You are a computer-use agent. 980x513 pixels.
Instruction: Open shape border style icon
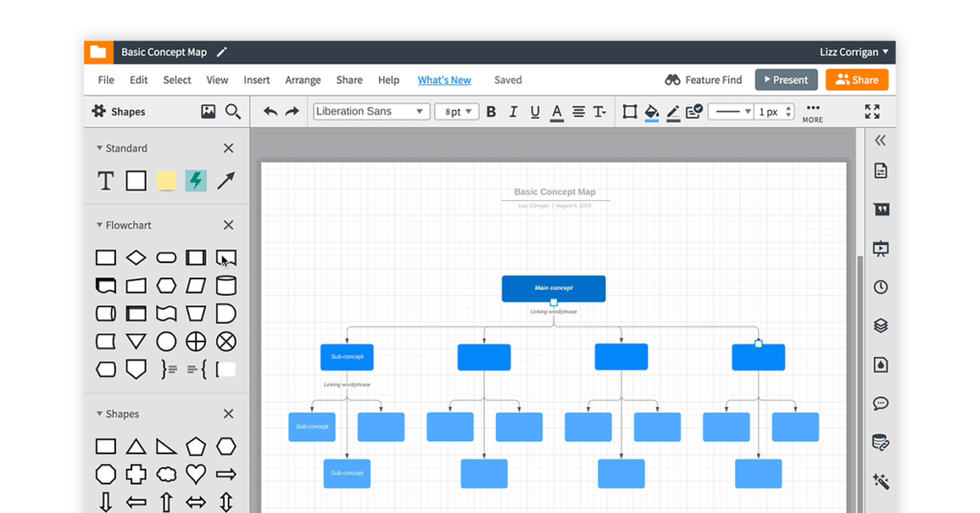tap(630, 112)
